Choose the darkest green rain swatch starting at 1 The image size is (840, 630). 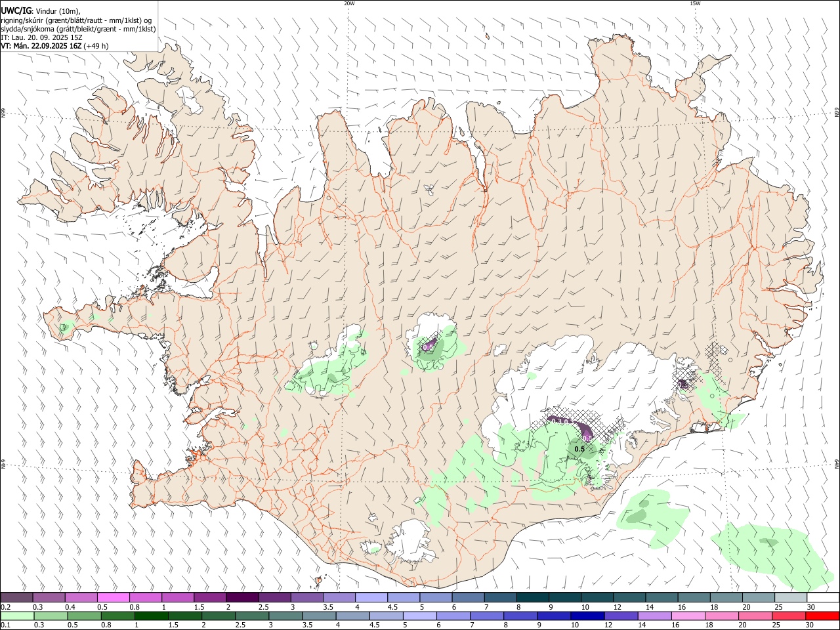[x=151, y=616]
